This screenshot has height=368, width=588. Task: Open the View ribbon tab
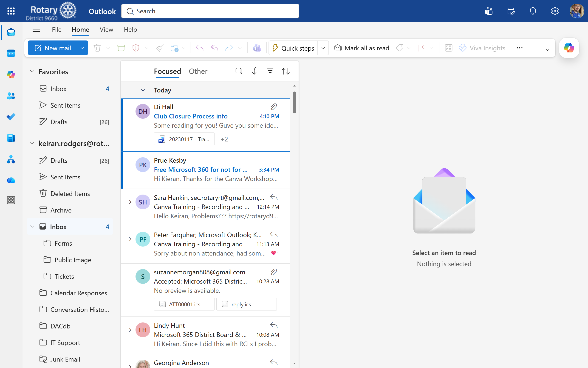106,29
